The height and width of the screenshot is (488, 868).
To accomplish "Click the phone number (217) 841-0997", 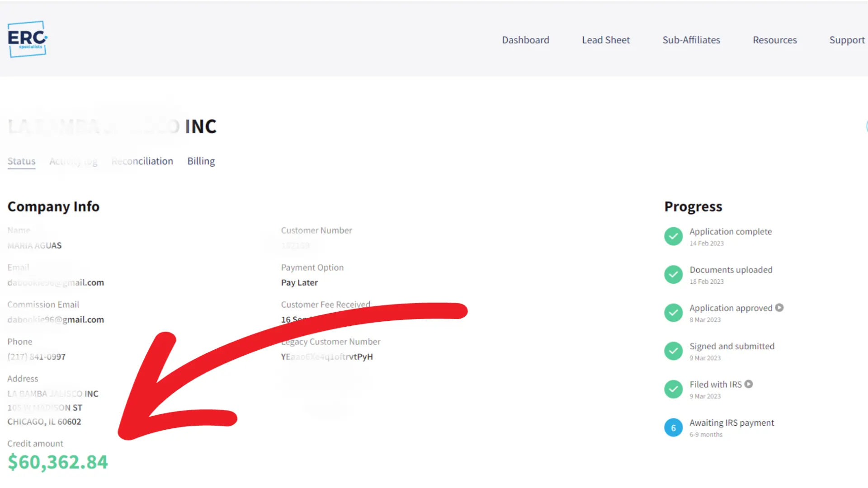I will click(x=37, y=357).
